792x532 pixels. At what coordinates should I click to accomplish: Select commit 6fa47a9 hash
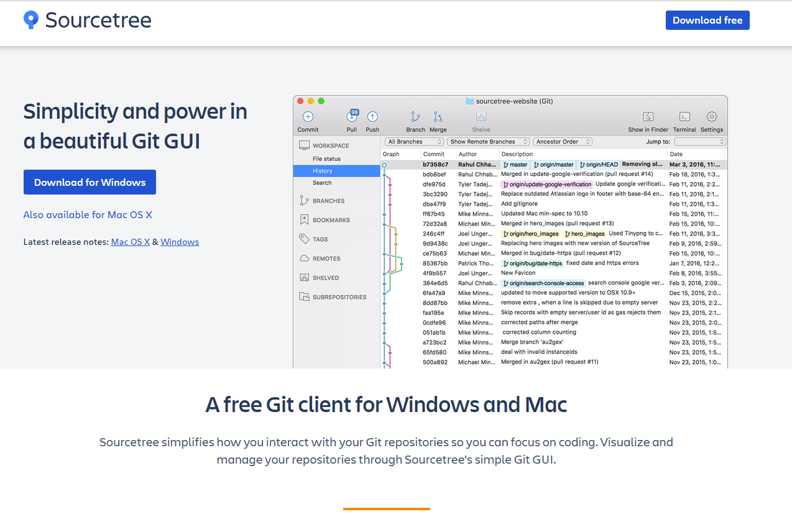point(435,293)
